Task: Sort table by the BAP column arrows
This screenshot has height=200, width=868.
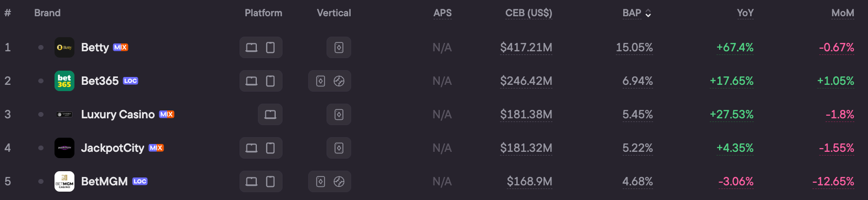Action: (x=648, y=14)
